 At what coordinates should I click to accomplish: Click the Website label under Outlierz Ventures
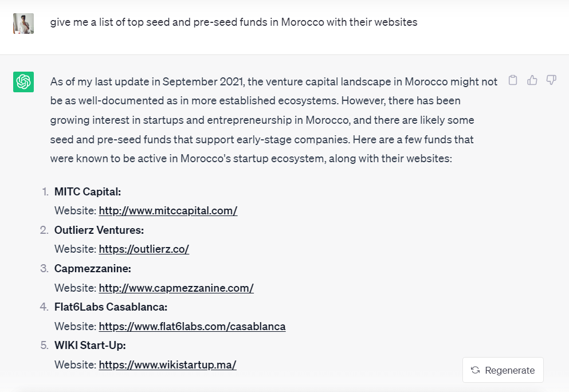[x=76, y=249]
